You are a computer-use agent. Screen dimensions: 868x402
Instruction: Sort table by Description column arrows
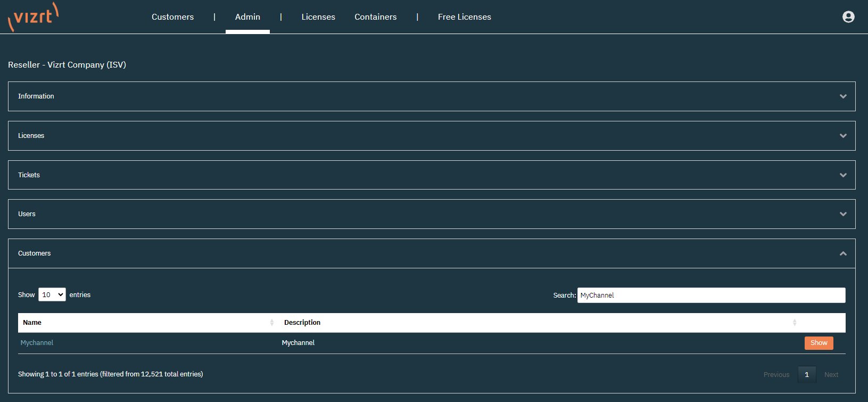794,323
